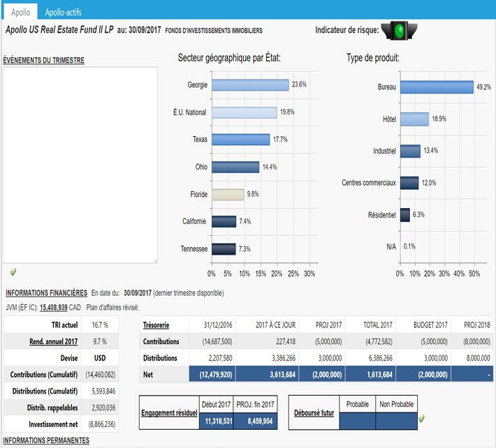Expand the INFORMATIONS PERMANENTES section
This screenshot has height=448, width=496.
tap(48, 440)
